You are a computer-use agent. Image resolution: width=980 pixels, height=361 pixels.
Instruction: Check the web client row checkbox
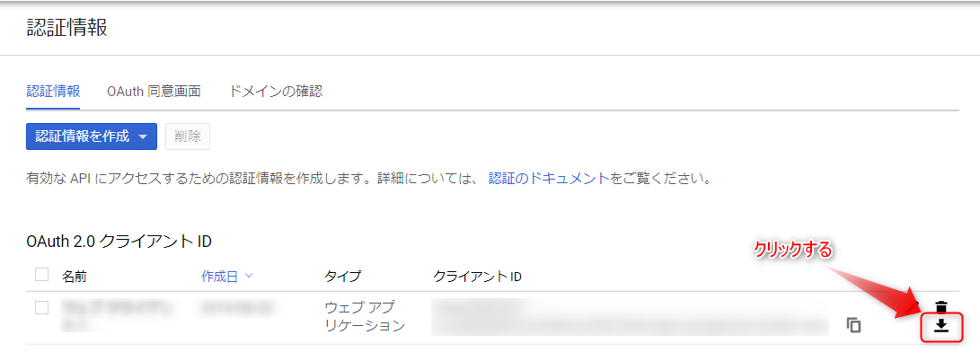point(41,308)
